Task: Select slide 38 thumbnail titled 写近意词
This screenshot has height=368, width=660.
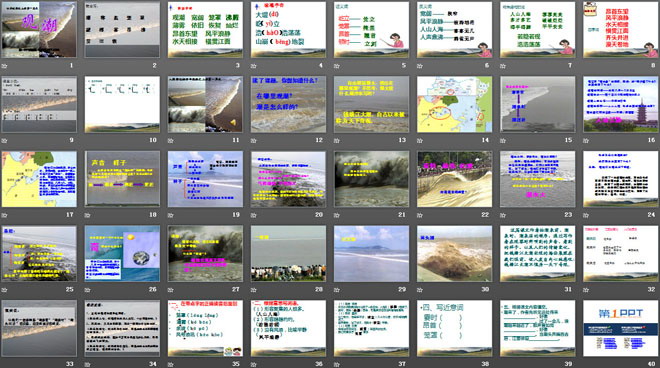Action: coord(455,328)
